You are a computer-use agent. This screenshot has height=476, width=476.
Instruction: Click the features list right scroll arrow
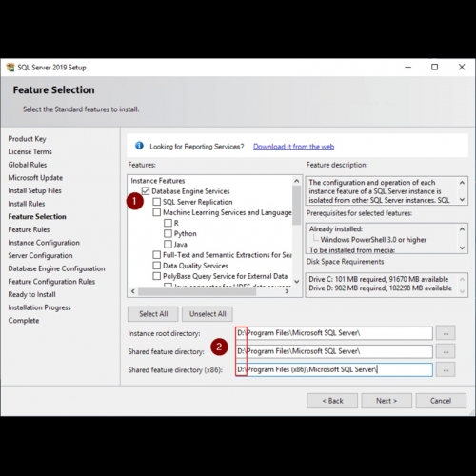coord(287,291)
